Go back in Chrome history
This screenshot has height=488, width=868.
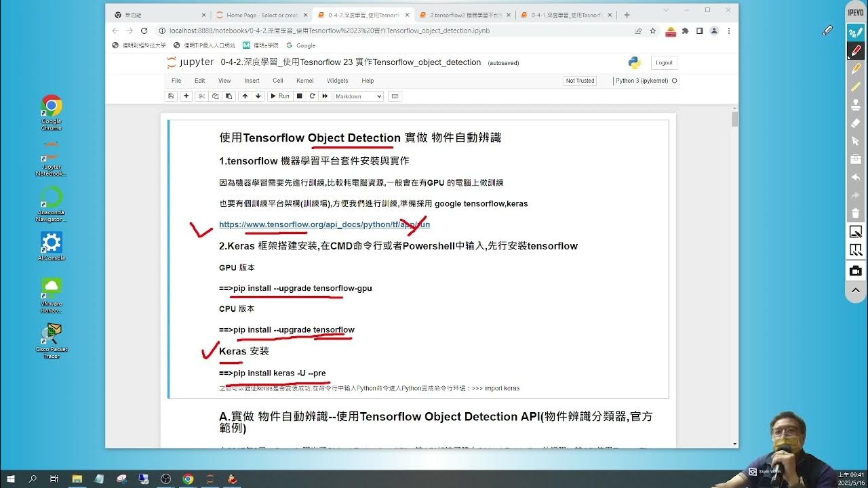tap(115, 30)
